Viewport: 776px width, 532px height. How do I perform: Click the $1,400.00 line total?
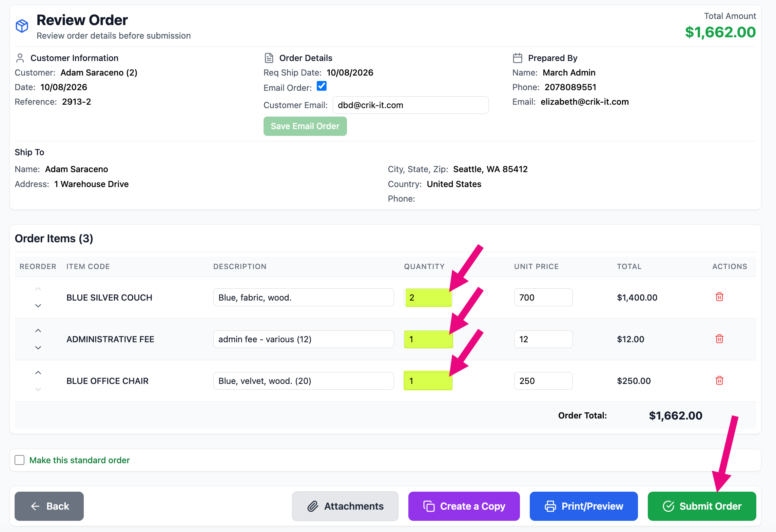click(x=637, y=298)
